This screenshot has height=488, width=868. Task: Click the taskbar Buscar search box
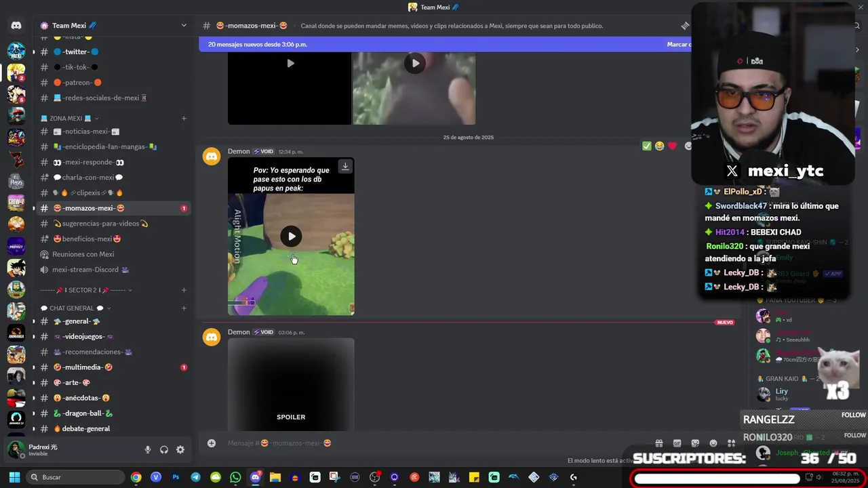tap(76, 477)
